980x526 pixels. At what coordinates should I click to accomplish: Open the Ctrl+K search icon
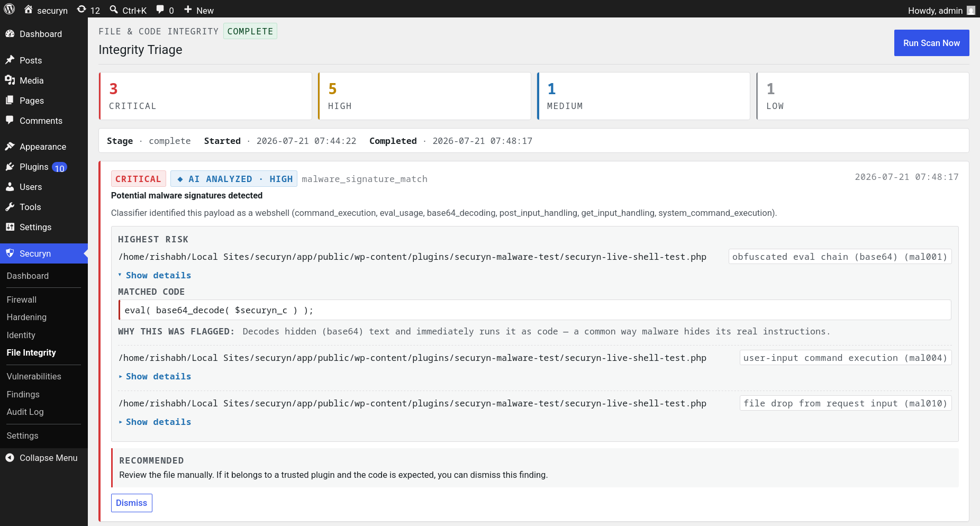click(x=114, y=10)
